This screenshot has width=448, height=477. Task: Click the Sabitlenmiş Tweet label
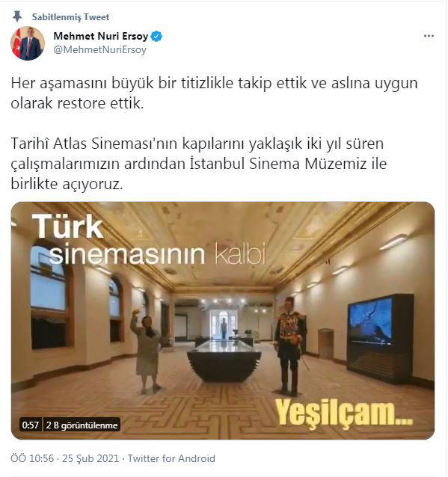tap(70, 17)
